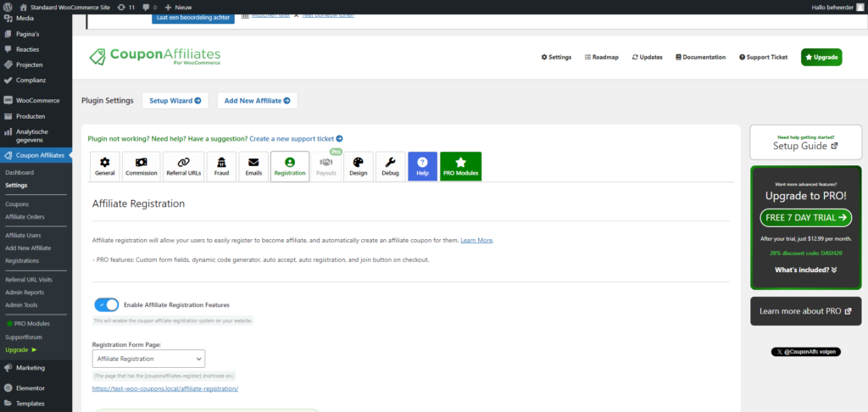Open the 11 pending updates icon
This screenshot has width=868, height=412.
click(126, 8)
